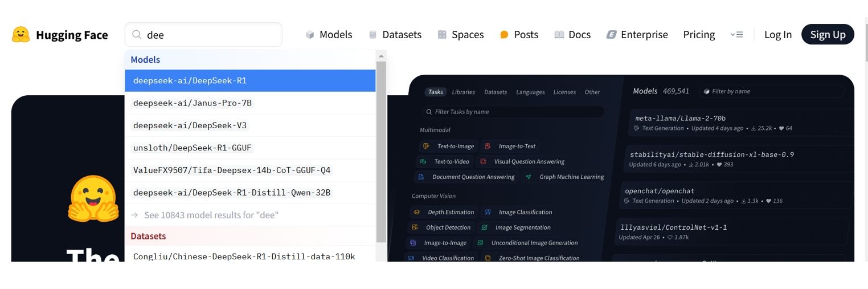
Task: Open lllyasviel/ControlNet-v1-1 model card
Action: click(733, 231)
